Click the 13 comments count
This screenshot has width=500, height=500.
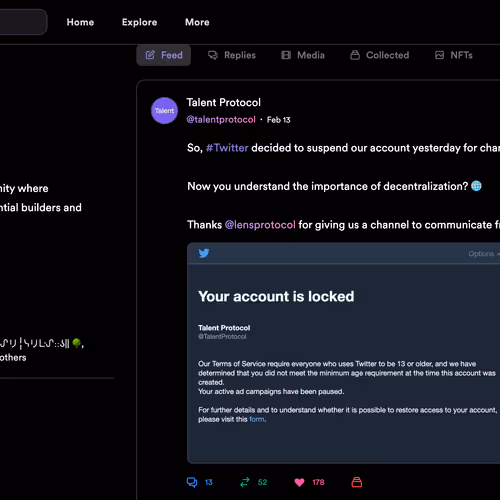click(x=209, y=482)
